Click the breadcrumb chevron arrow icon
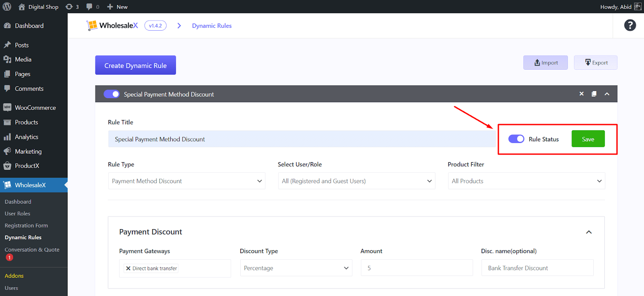This screenshot has height=296, width=644. [179, 26]
